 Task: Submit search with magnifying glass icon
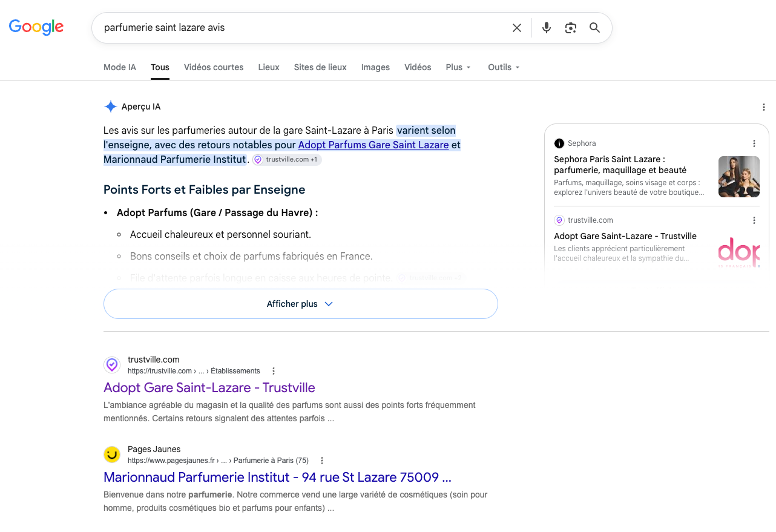tap(595, 28)
